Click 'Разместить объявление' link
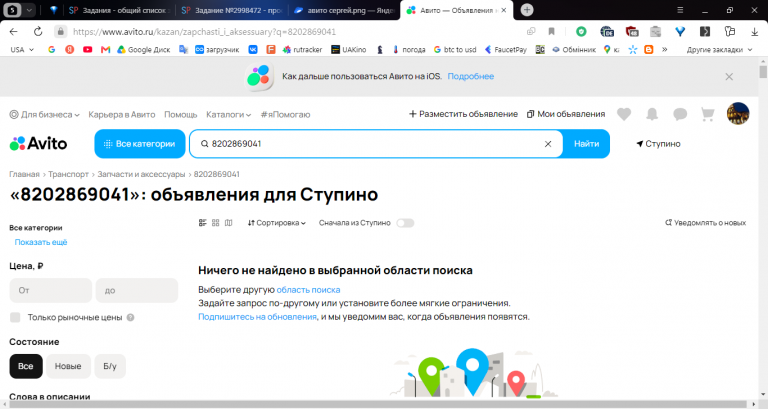 (463, 114)
